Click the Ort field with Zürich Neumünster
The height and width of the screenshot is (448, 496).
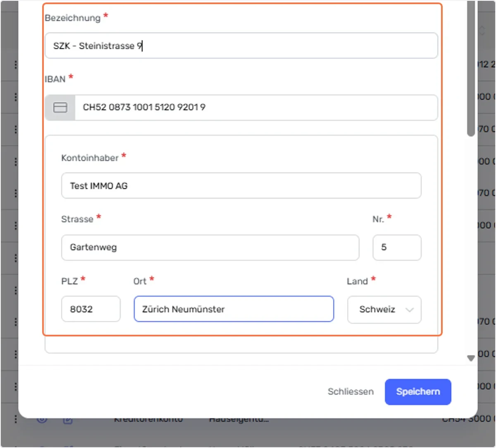[x=234, y=309]
